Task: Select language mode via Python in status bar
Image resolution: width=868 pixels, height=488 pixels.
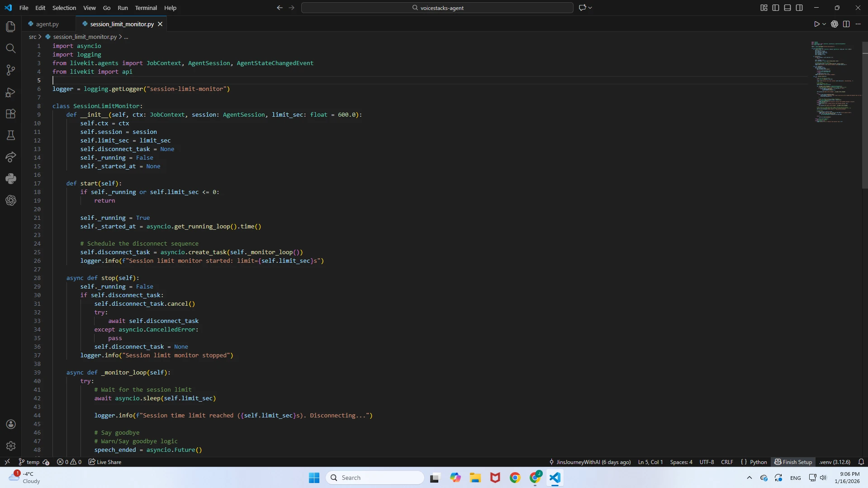Action: tap(759, 462)
